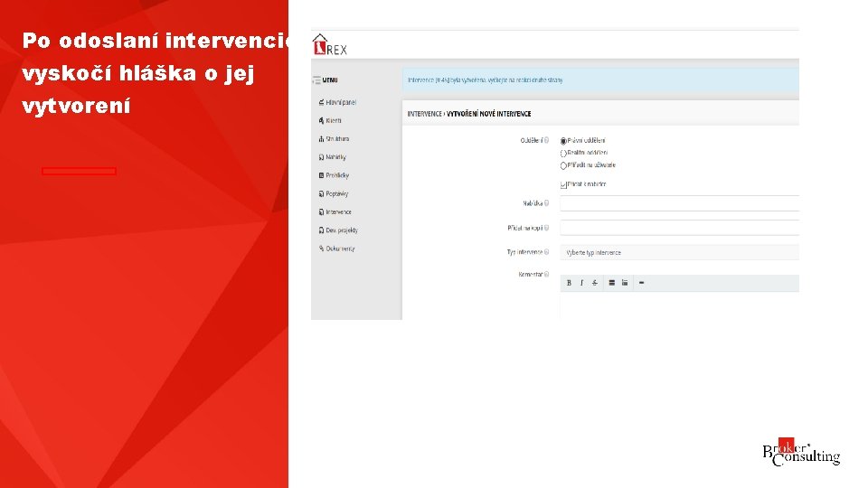
Task: Open the Typ intervence dropdown
Action: click(679, 252)
